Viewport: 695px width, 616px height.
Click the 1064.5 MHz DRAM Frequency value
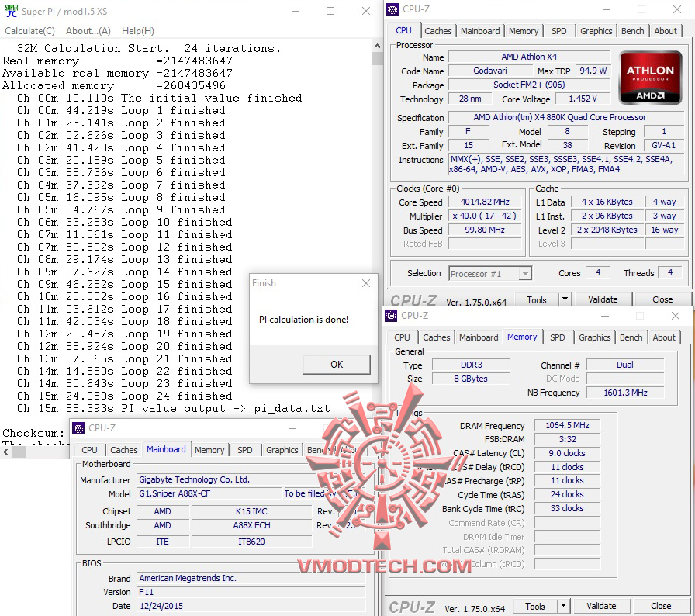click(567, 425)
